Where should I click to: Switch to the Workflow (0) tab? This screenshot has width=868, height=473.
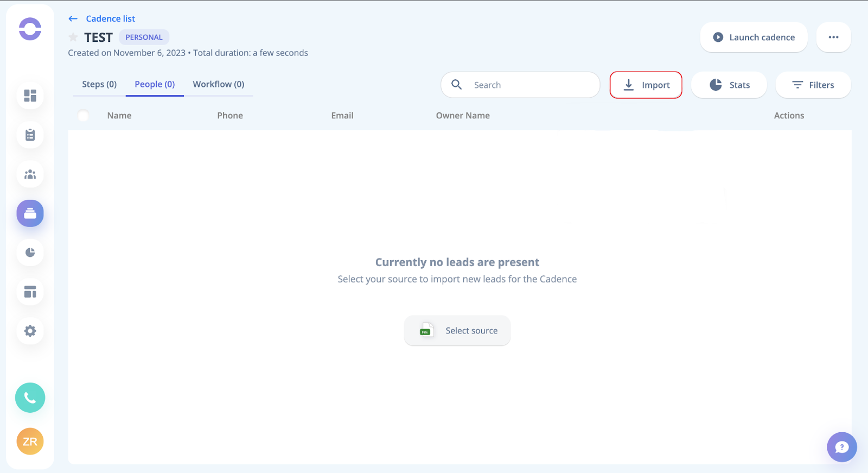218,84
